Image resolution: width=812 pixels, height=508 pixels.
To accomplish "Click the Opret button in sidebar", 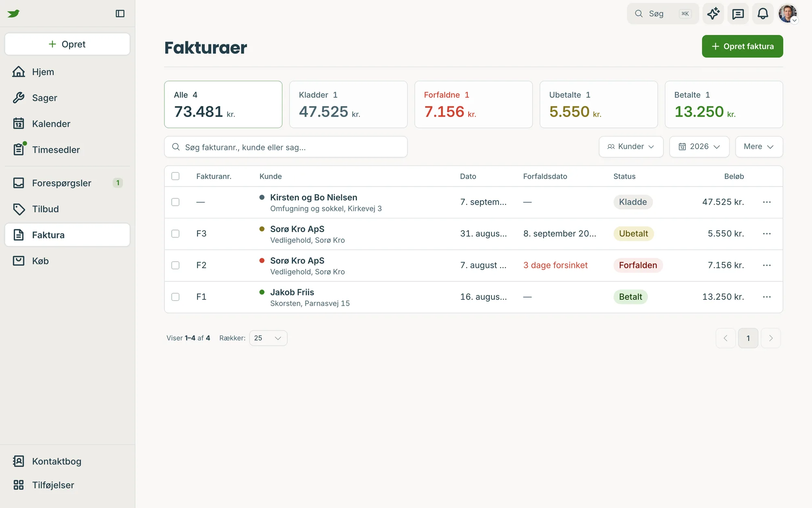I will [67, 44].
